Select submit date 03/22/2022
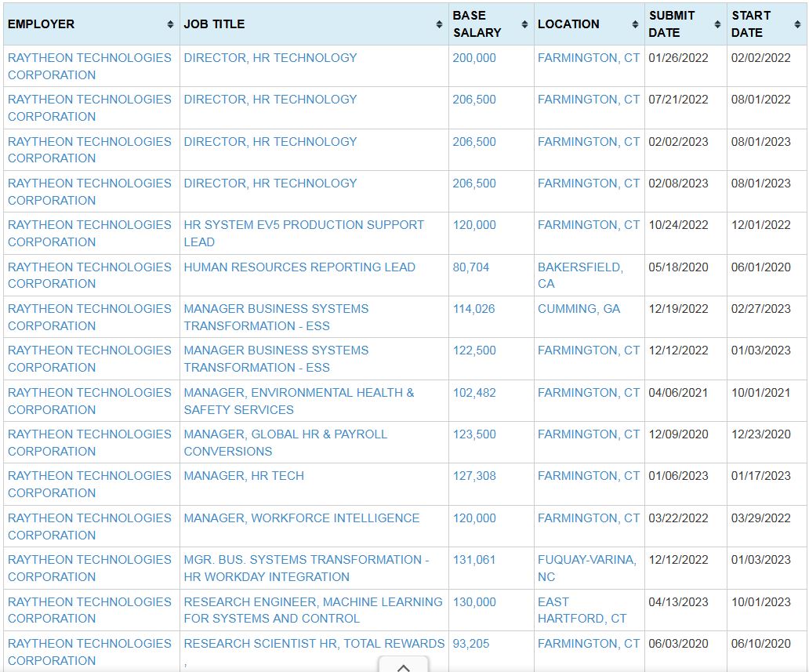The image size is (809, 672). [678, 518]
